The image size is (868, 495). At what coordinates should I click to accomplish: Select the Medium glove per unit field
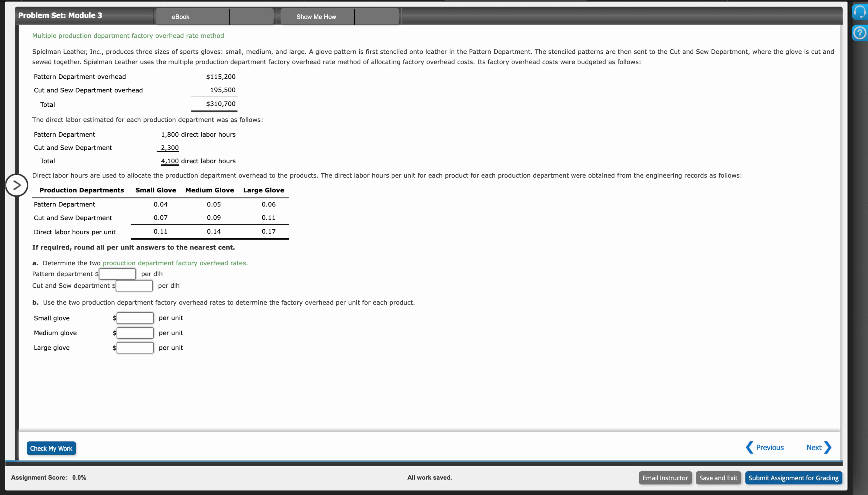click(x=135, y=333)
